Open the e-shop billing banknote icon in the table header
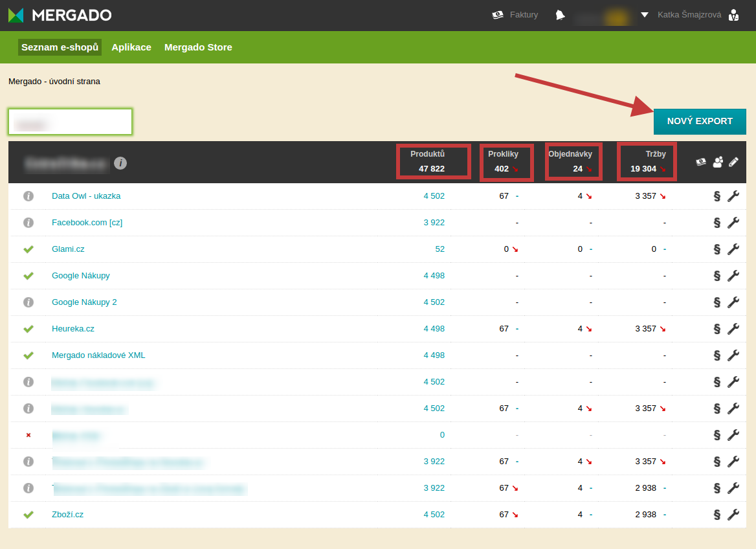 (x=701, y=162)
